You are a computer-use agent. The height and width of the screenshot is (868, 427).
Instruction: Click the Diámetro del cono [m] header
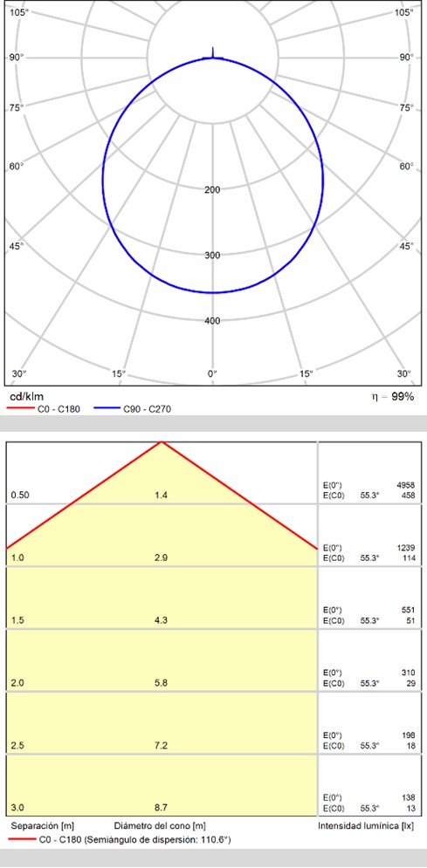(160, 826)
